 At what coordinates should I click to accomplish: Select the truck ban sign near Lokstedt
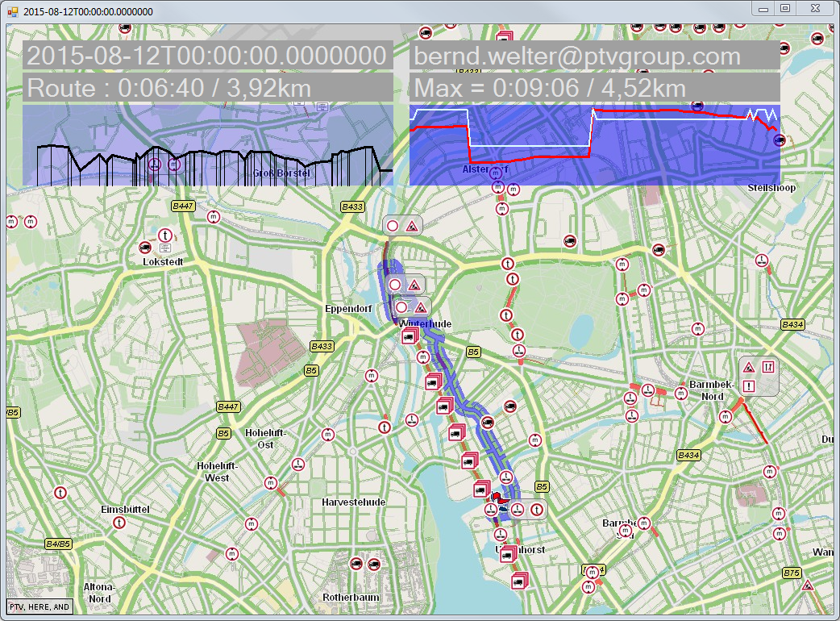(145, 247)
